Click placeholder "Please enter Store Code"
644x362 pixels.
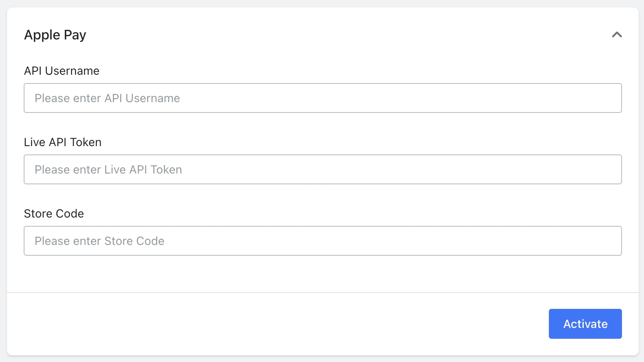[100, 241]
